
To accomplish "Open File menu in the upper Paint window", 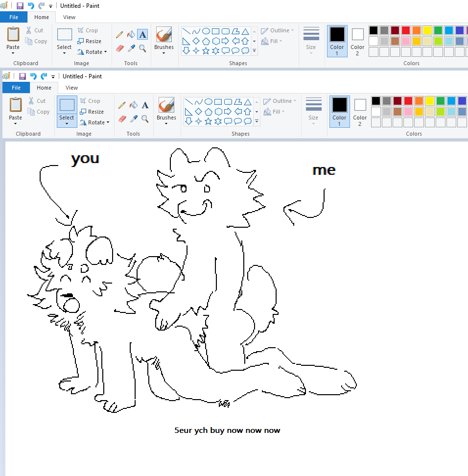I will tap(14, 17).
